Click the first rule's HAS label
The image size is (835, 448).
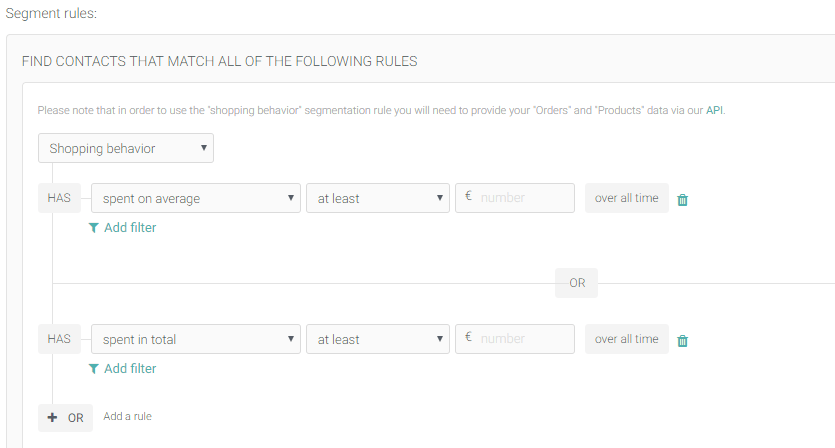(59, 198)
